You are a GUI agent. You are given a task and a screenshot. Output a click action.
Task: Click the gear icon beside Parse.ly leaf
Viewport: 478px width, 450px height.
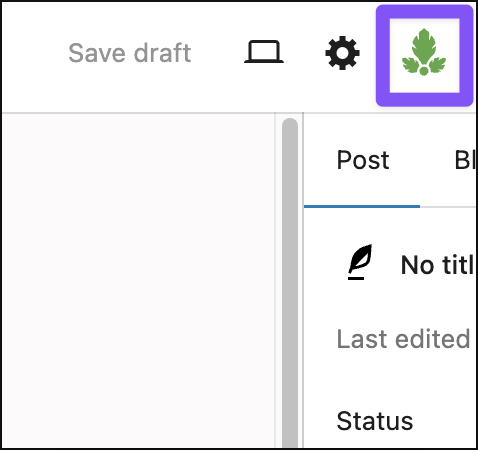tap(342, 53)
